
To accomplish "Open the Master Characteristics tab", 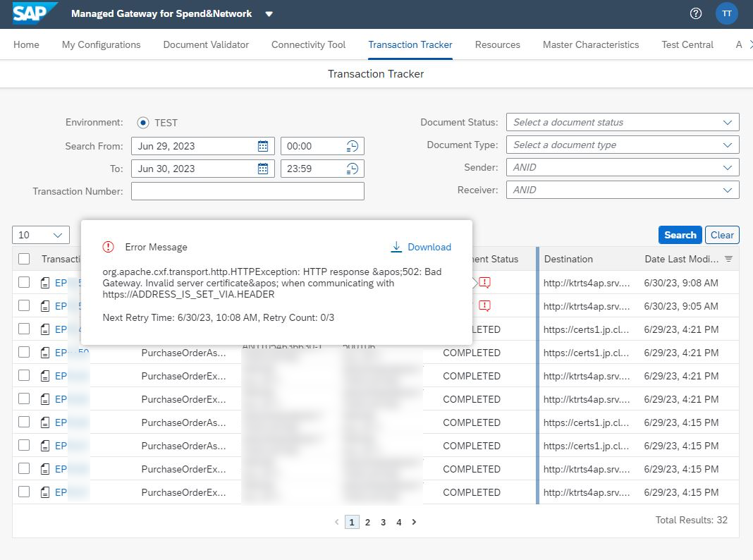I will (591, 44).
